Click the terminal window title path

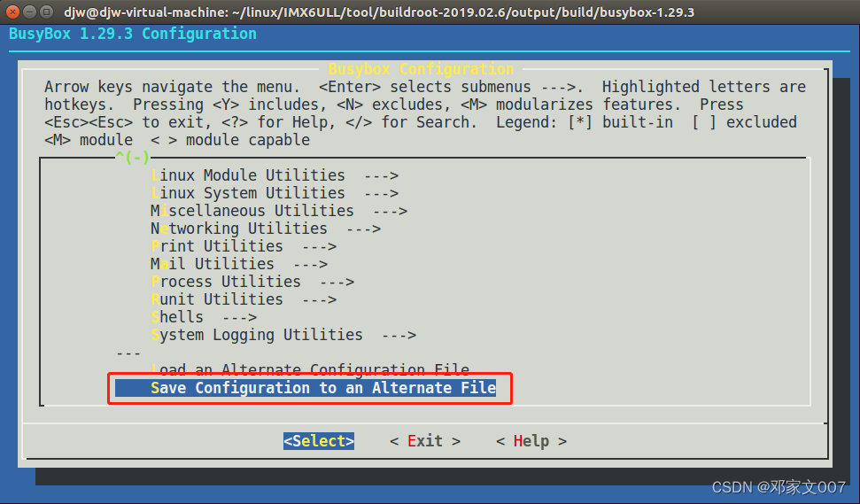pyautogui.click(x=379, y=12)
